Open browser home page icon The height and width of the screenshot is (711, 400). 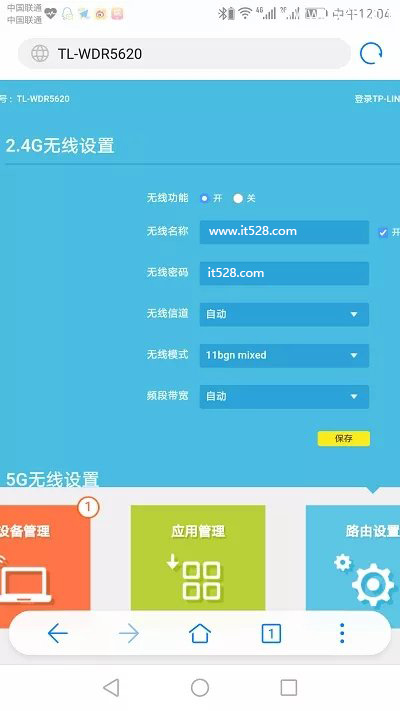200,633
